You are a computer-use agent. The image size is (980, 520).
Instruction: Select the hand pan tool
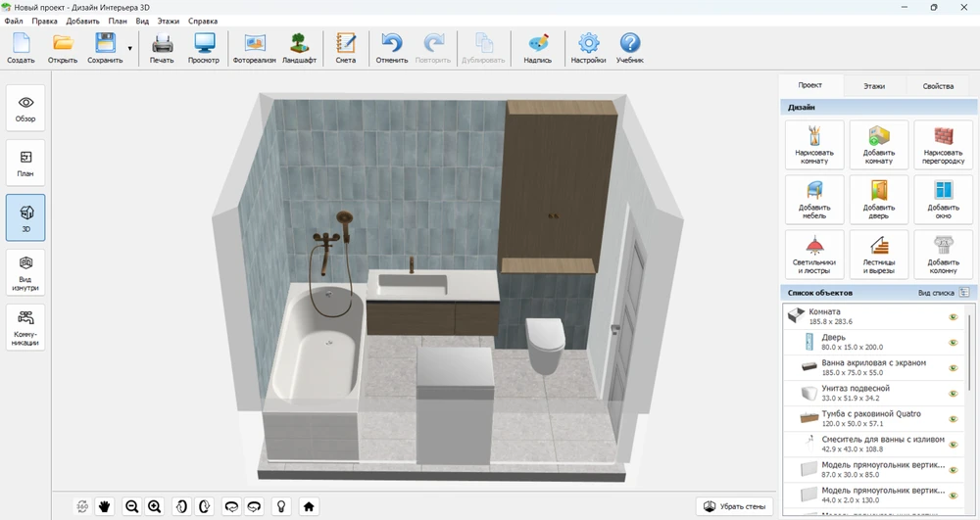coord(105,506)
